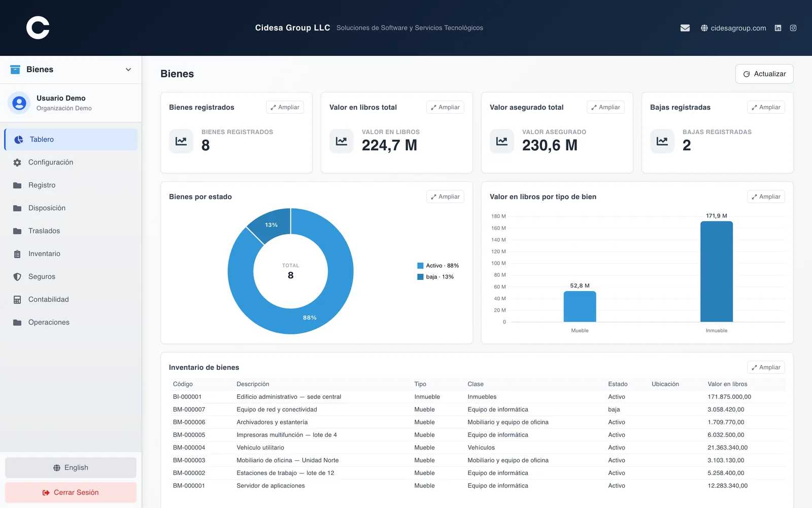Click the Código column header
This screenshot has width=812, height=508.
183,384
